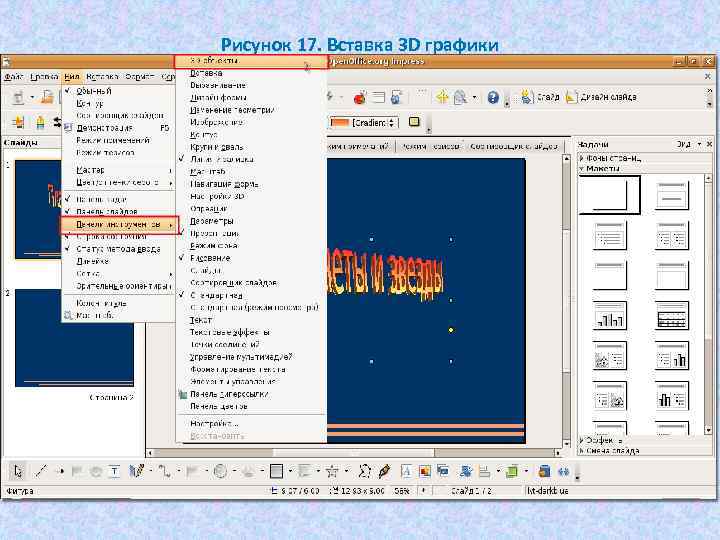Click the orange gradient color preview swatch
Viewport: 720px width, 540px height.
click(x=340, y=123)
